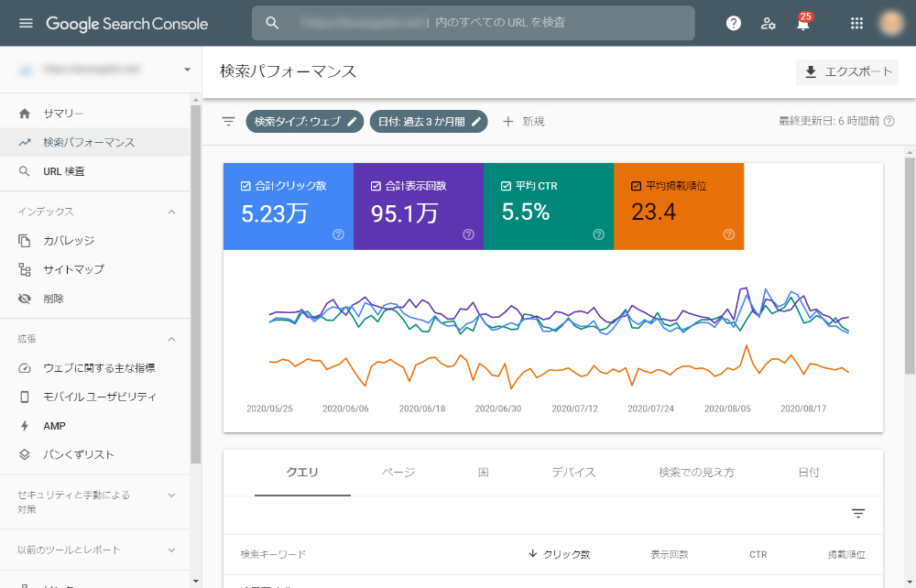Select the 国 tab
Image resolution: width=916 pixels, height=588 pixels.
(483, 473)
